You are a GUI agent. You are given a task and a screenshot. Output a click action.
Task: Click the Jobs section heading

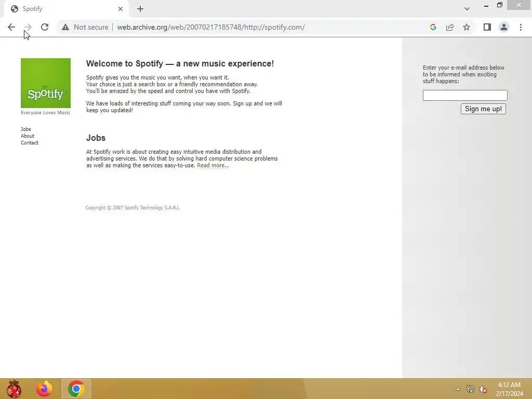coord(96,138)
